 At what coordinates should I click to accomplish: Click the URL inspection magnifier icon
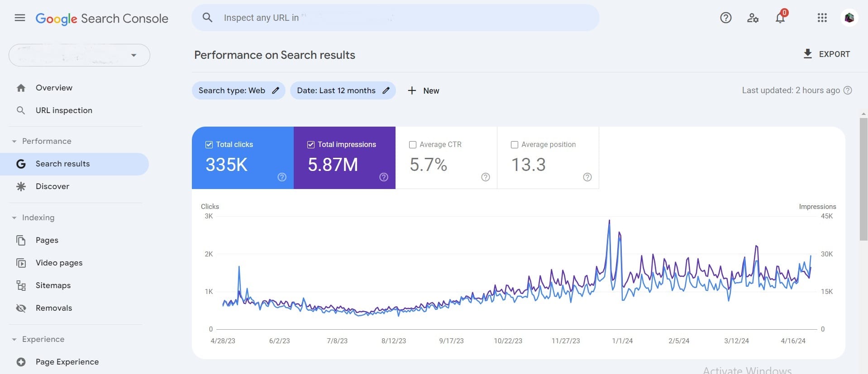tap(21, 110)
